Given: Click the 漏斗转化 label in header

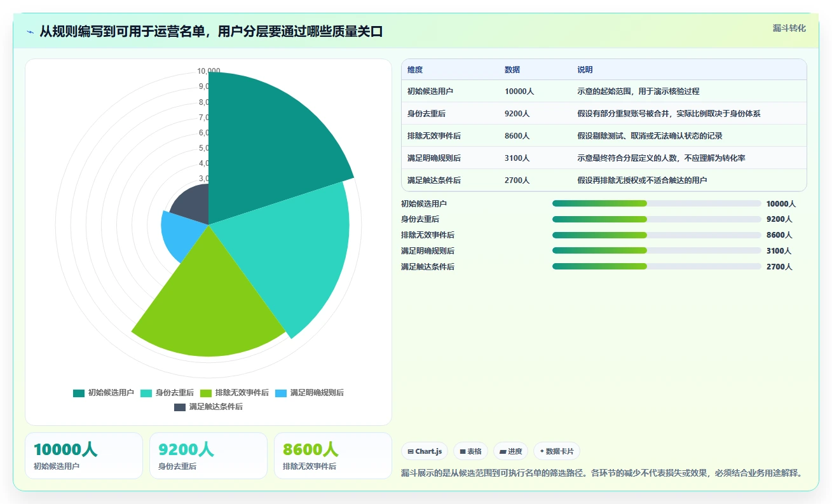Looking at the screenshot, I should (789, 28).
